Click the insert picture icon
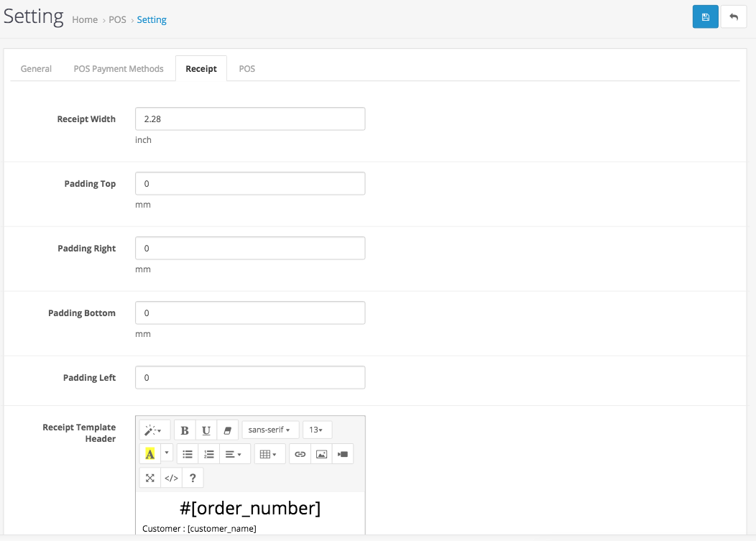Image resolution: width=756 pixels, height=541 pixels. [x=321, y=454]
